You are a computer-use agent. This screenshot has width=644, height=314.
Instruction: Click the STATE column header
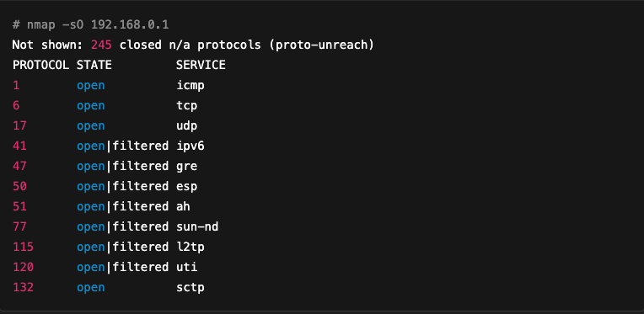coord(94,65)
